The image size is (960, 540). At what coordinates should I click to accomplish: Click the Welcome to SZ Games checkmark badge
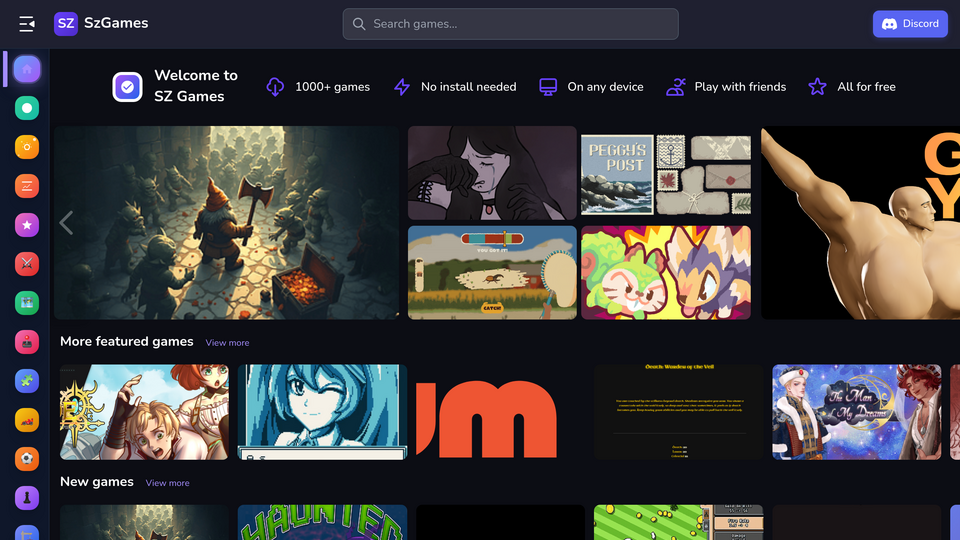pyautogui.click(x=127, y=87)
